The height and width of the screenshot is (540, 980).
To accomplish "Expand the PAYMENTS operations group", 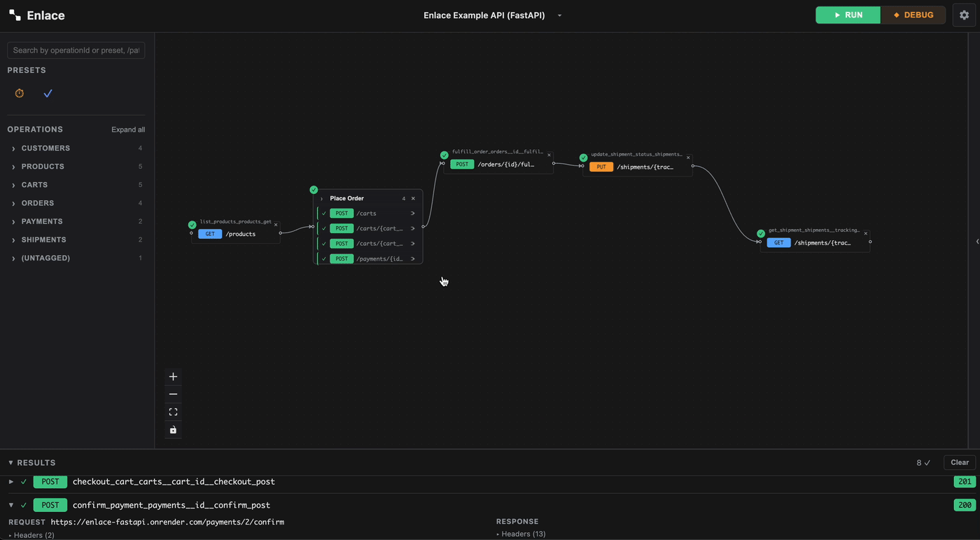I will [13, 221].
